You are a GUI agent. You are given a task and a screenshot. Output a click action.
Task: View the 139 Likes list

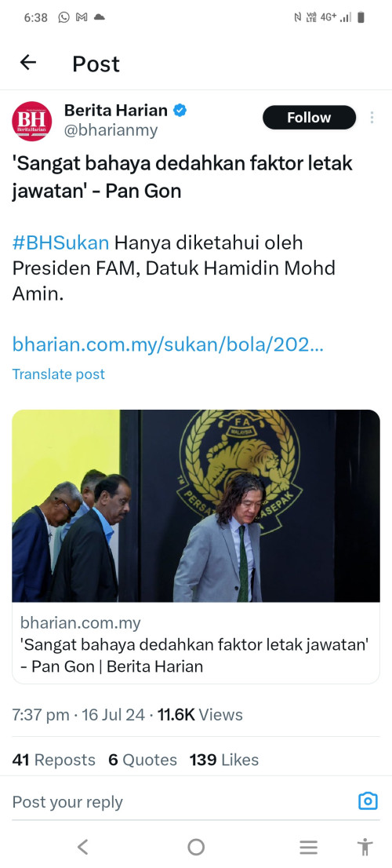pyautogui.click(x=224, y=760)
